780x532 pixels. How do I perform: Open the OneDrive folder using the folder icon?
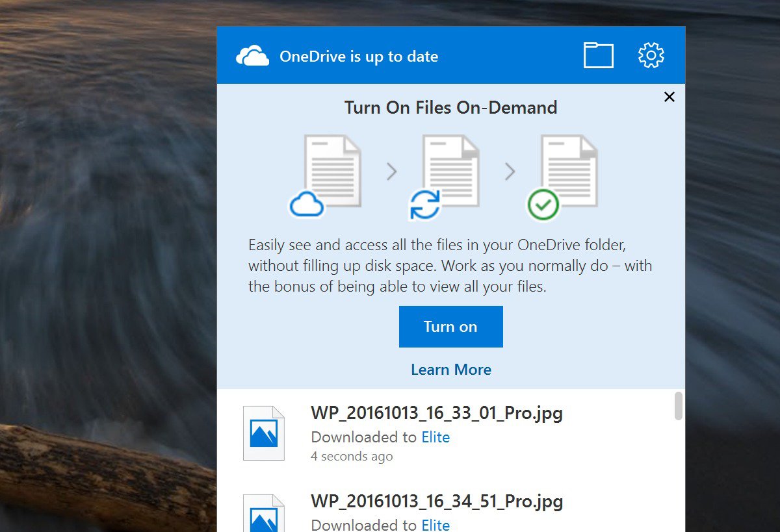598,55
